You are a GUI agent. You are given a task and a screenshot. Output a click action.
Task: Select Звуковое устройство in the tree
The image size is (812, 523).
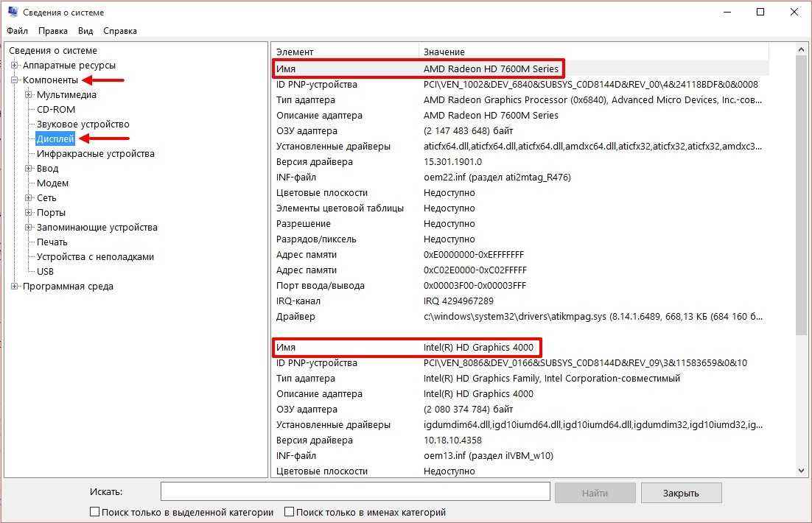click(x=83, y=124)
